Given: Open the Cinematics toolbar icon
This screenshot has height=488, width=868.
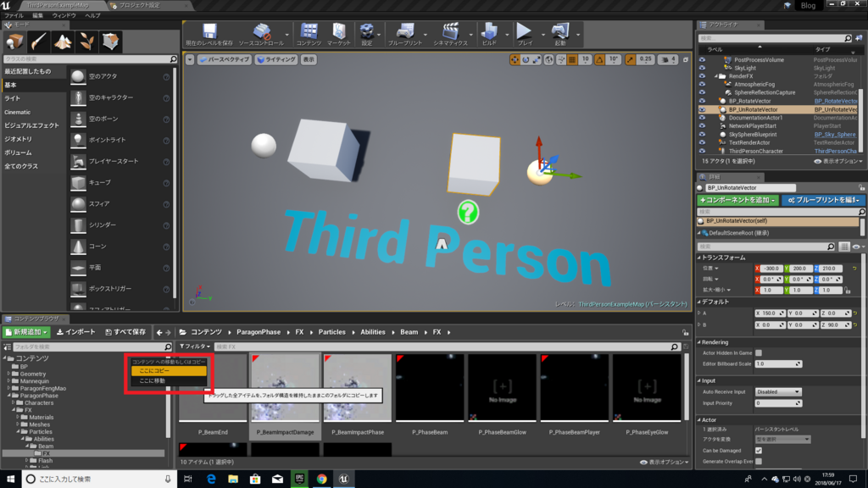Looking at the screenshot, I should click(450, 35).
